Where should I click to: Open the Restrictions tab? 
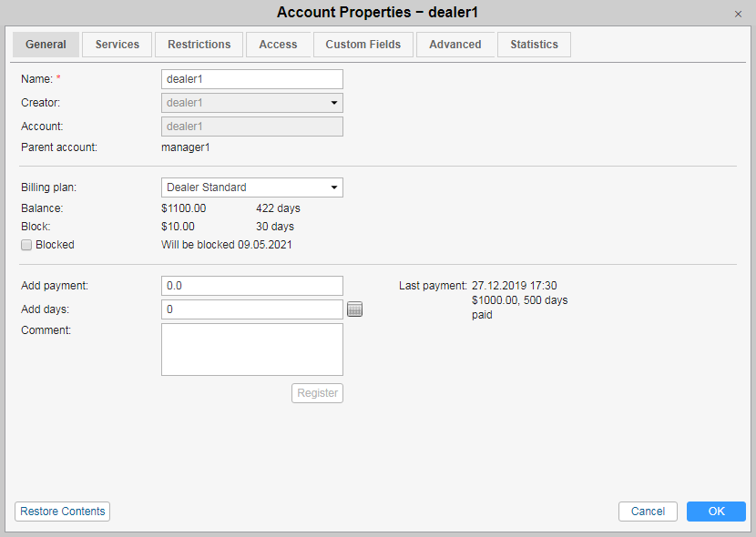pos(199,45)
